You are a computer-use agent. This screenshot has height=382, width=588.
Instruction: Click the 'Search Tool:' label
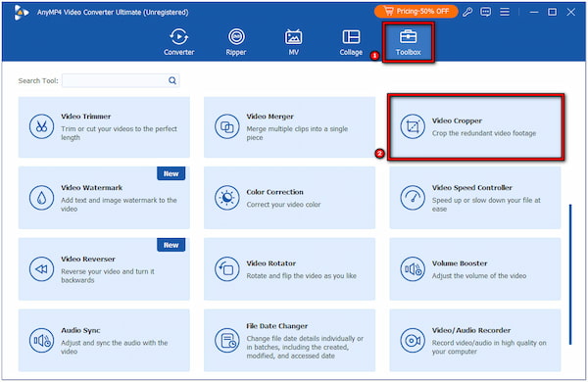(38, 80)
